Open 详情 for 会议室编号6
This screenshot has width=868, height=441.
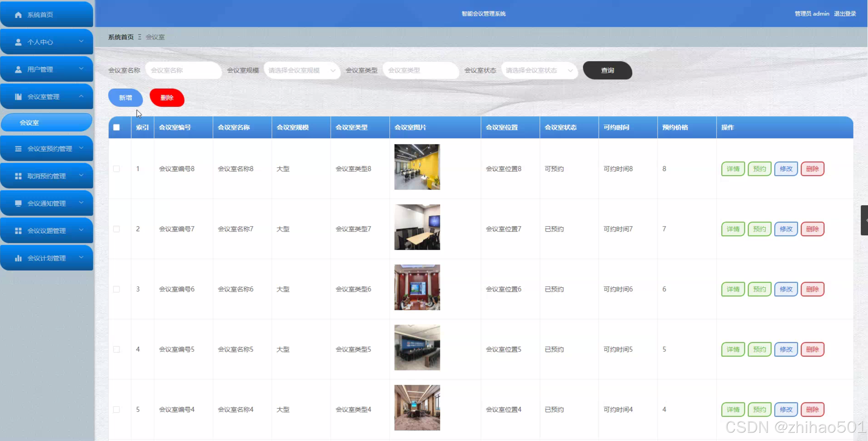click(x=733, y=289)
